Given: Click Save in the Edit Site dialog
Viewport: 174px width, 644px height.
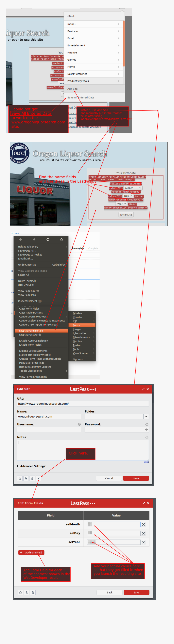Looking at the screenshot, I should point(136,479).
